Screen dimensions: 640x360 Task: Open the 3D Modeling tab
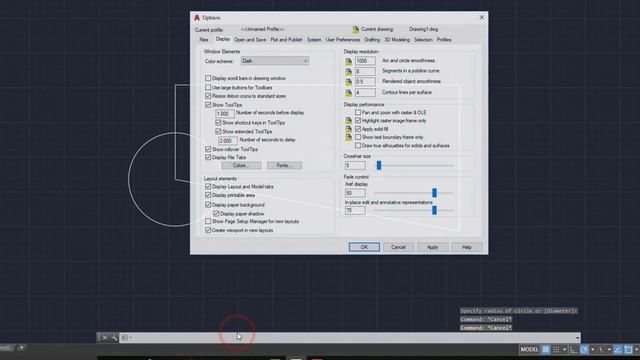pos(397,40)
